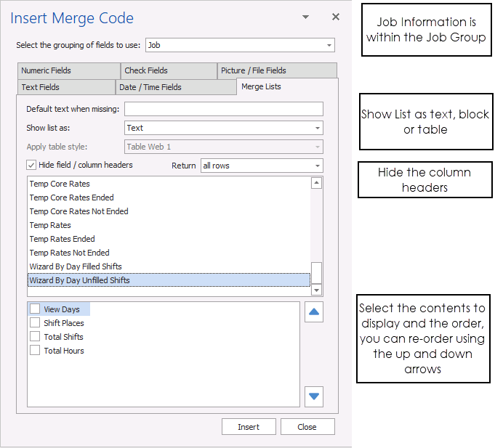Enable the Shift Places checkbox

pos(35,323)
